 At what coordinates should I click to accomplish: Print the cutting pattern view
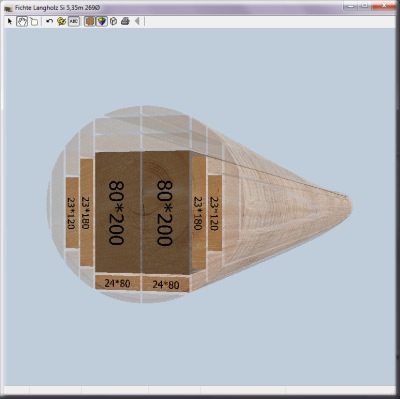[x=125, y=22]
